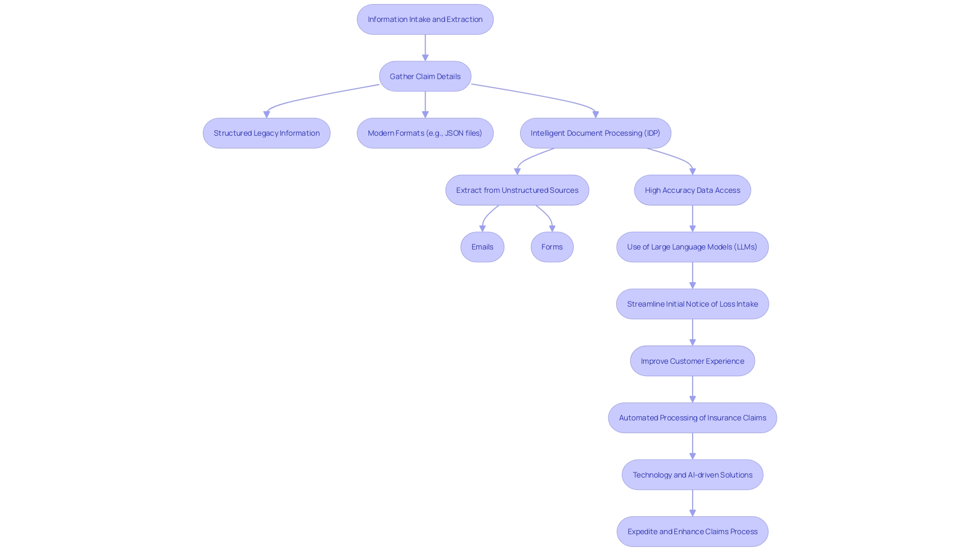This screenshot has height=551, width=980.
Task: Click the Automated Processing of Insurance Claims node
Action: [x=693, y=417]
